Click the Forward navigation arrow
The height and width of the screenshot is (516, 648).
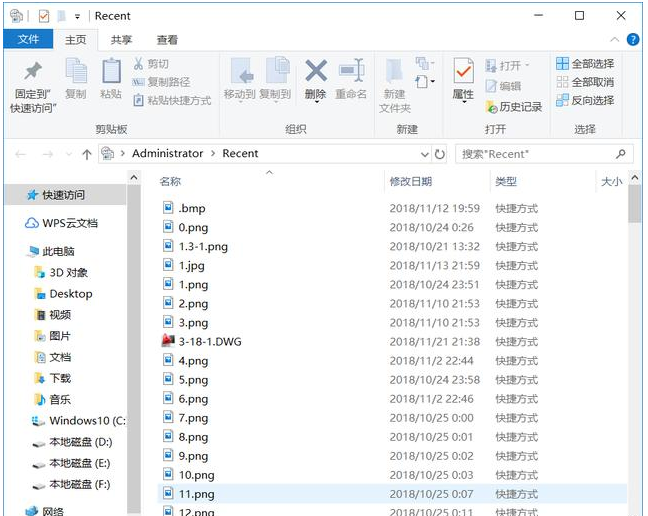pyautogui.click(x=48, y=155)
